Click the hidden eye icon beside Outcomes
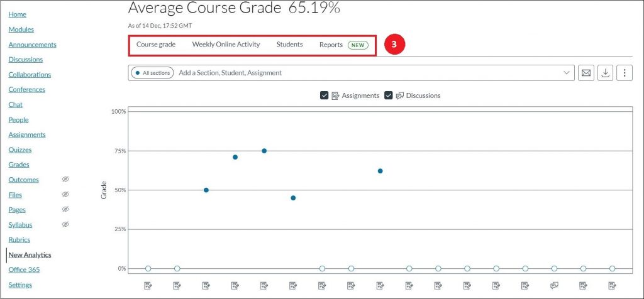The image size is (644, 299). 65,180
